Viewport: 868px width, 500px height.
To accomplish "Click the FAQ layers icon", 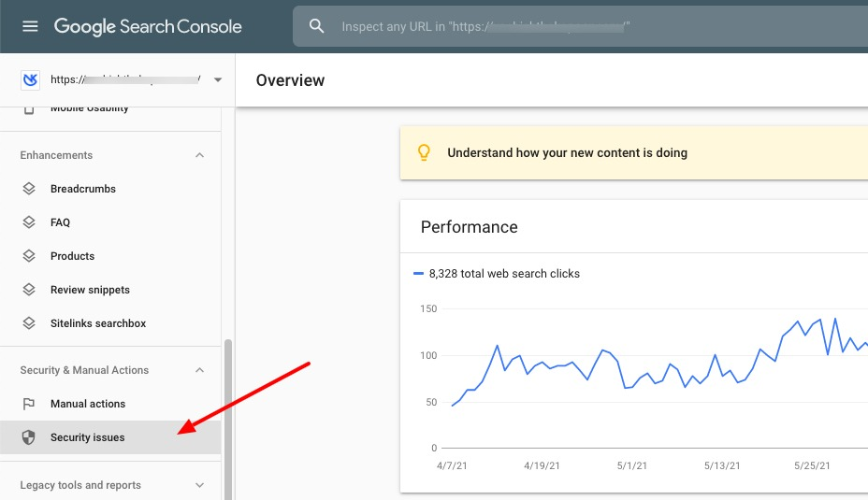I will click(29, 222).
